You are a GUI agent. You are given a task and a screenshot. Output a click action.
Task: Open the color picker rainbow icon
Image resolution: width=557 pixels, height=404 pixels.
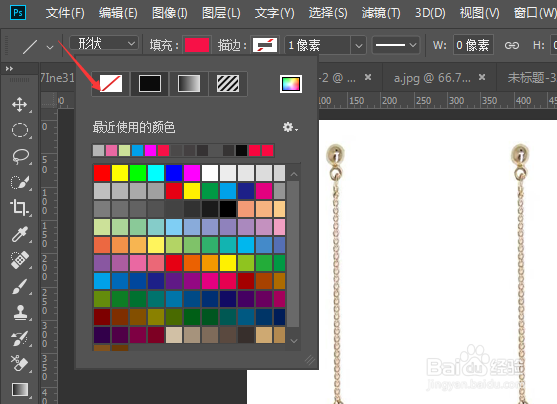coord(291,84)
